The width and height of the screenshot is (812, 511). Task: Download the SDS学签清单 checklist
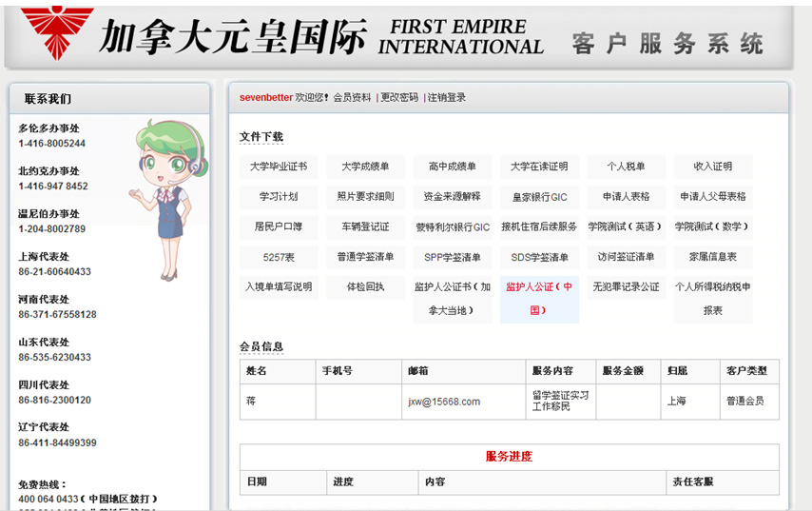[539, 257]
